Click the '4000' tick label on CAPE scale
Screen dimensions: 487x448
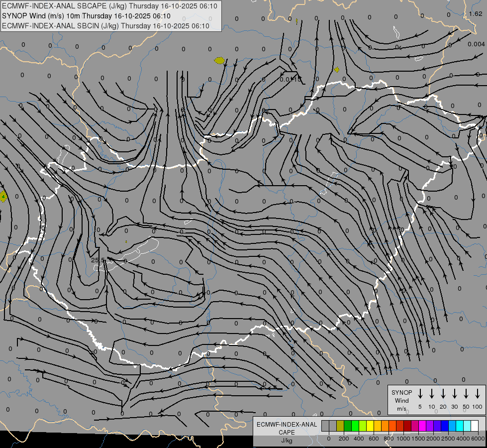tap(463, 439)
